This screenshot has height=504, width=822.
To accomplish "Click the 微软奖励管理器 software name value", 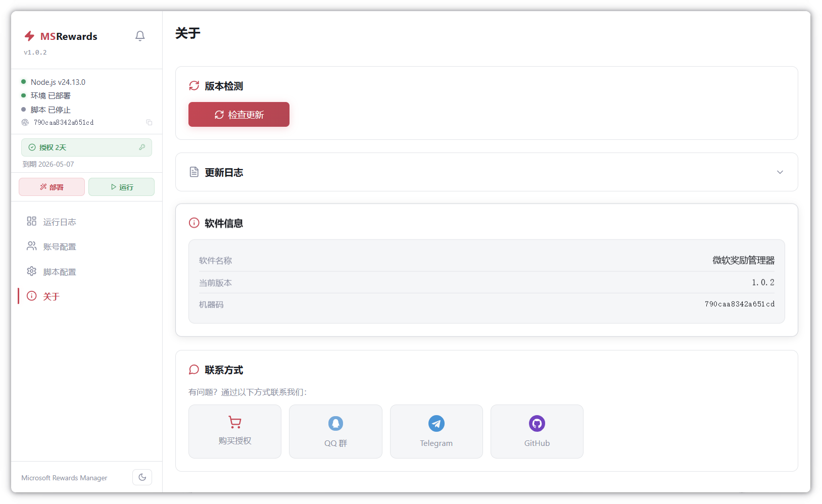I will point(743,260).
